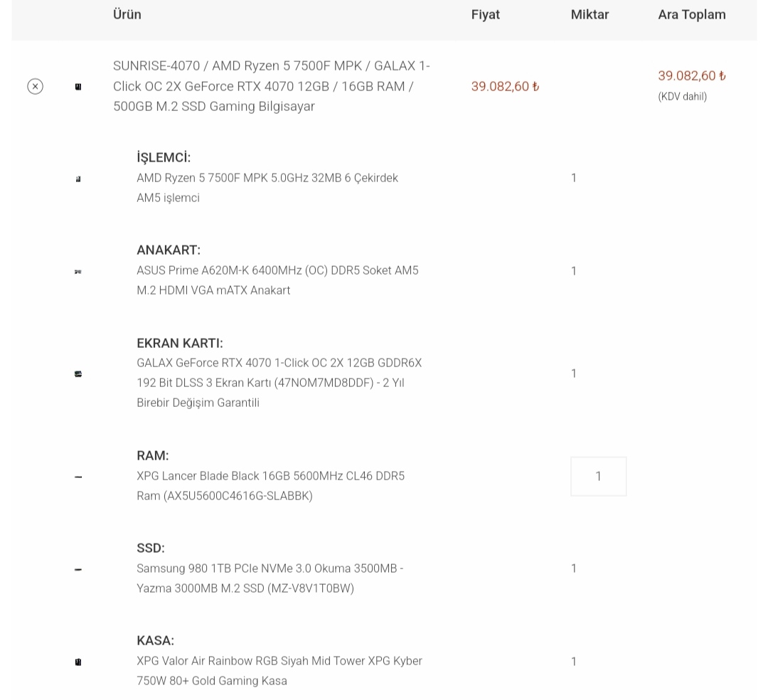Screen dimensions: 768x700
Task: Click the Fiyat column header
Action: pos(486,14)
